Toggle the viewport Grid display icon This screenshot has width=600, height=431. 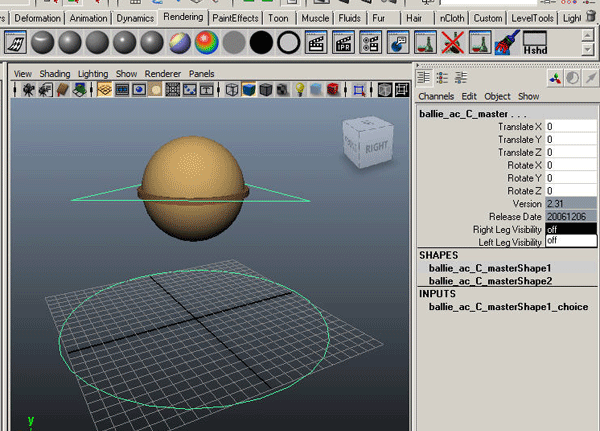tap(104, 90)
